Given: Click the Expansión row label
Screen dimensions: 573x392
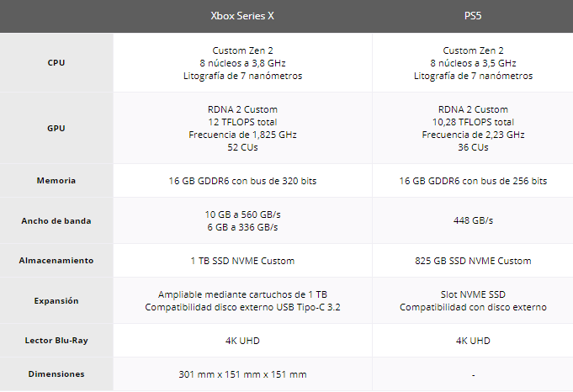Looking at the screenshot, I should pos(56,300).
